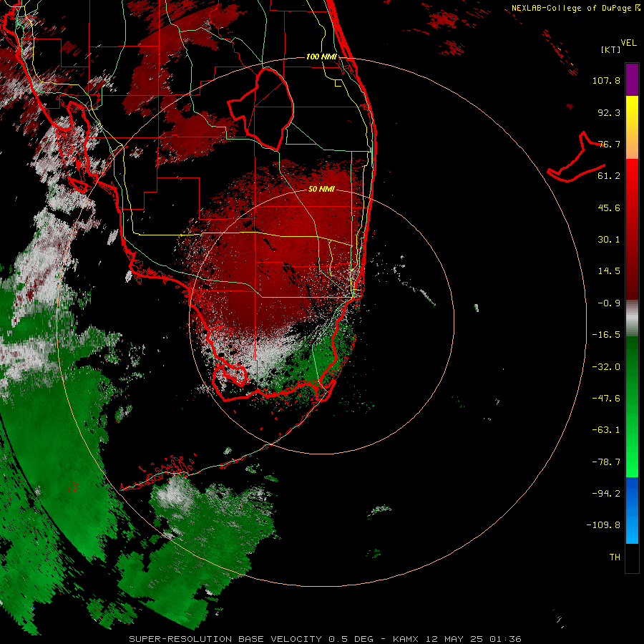This screenshot has height=644, width=644.
Task: Click the TH label on the legend
Action: pyautogui.click(x=615, y=557)
